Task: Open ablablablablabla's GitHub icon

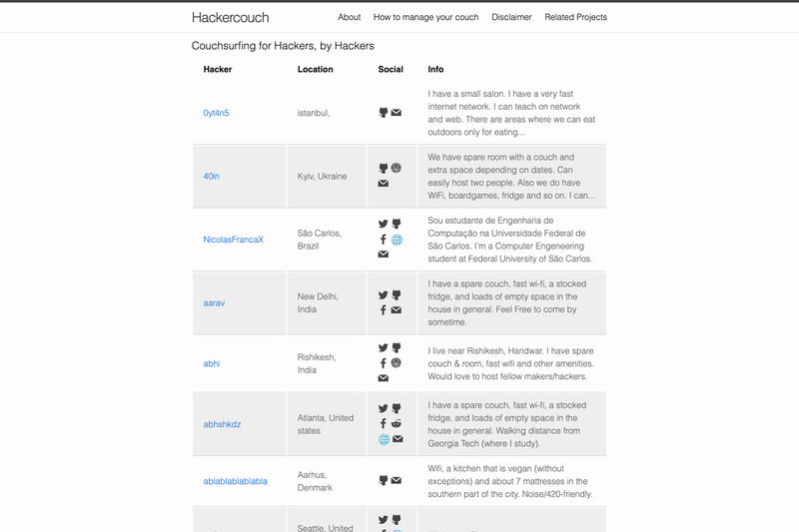Action: (x=384, y=480)
